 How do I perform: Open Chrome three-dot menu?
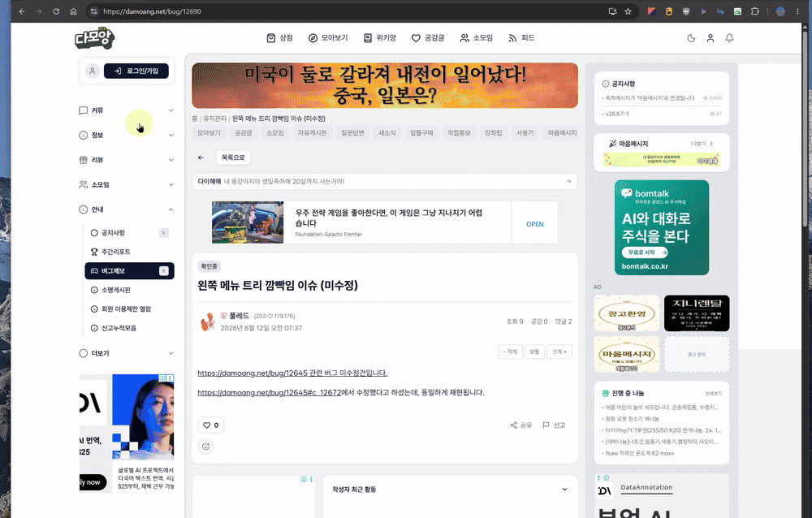pyautogui.click(x=797, y=11)
